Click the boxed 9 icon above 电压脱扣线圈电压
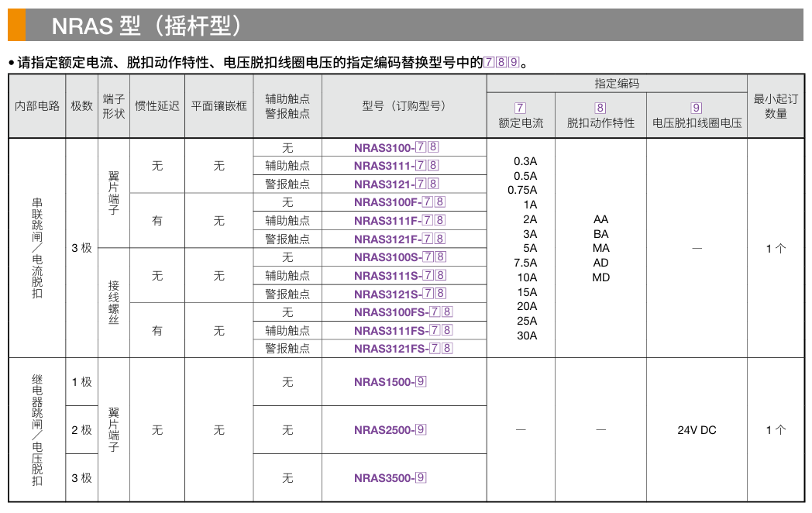 [696, 108]
